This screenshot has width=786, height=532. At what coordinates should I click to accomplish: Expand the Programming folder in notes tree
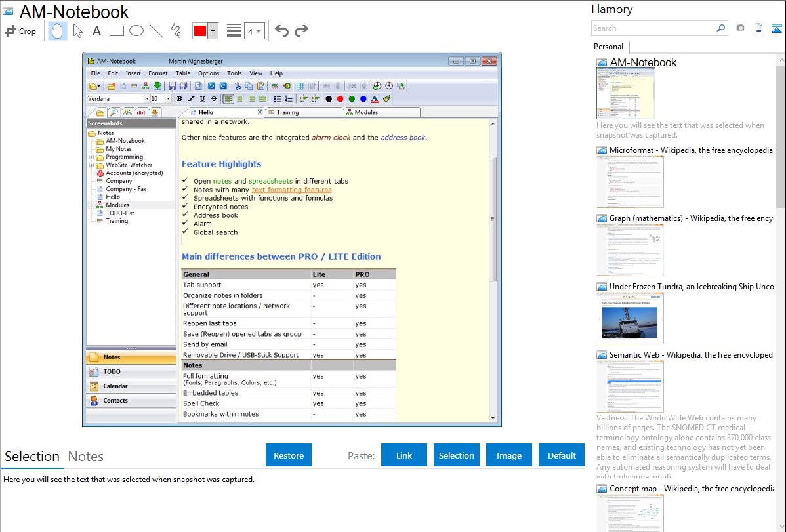(91, 157)
